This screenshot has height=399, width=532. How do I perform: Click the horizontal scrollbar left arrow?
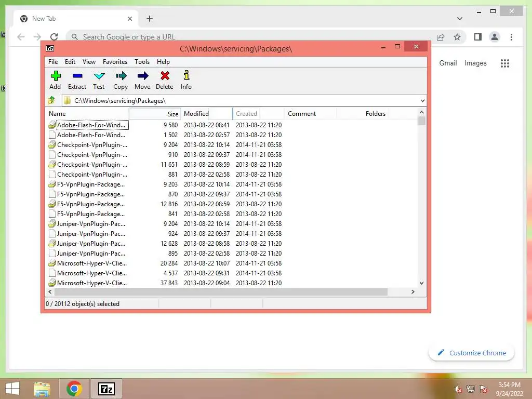click(x=50, y=291)
